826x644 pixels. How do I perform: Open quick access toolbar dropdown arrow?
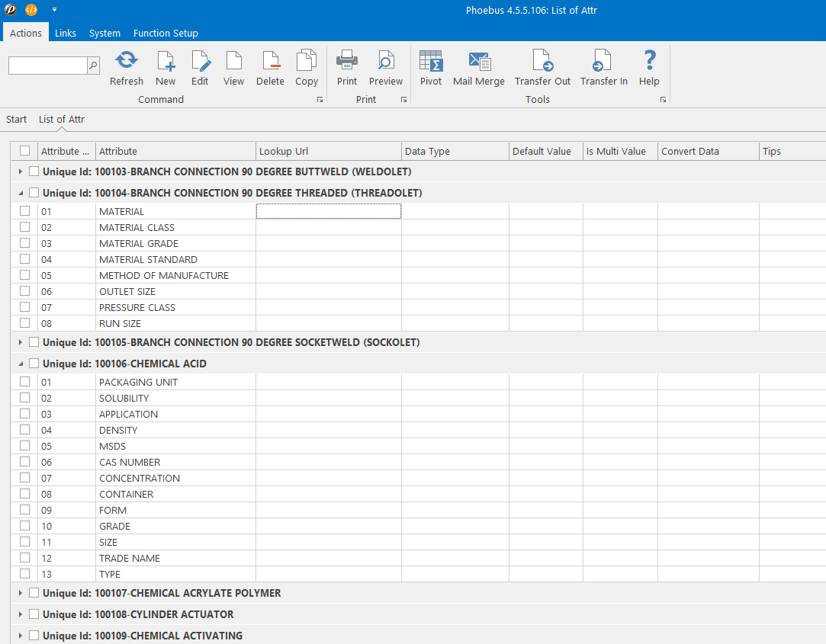[54, 9]
